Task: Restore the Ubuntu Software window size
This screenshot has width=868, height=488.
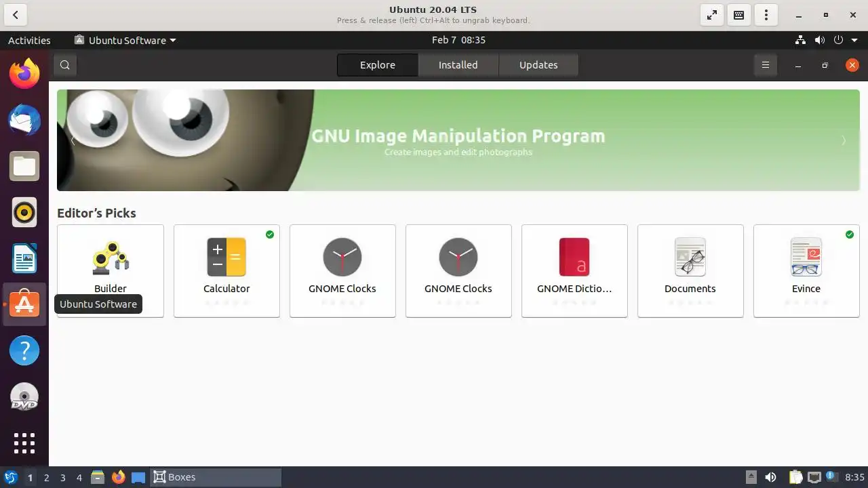Action: [x=825, y=65]
